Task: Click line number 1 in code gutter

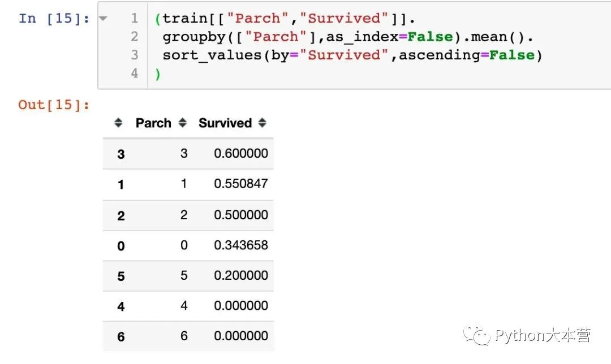Action: click(135, 18)
